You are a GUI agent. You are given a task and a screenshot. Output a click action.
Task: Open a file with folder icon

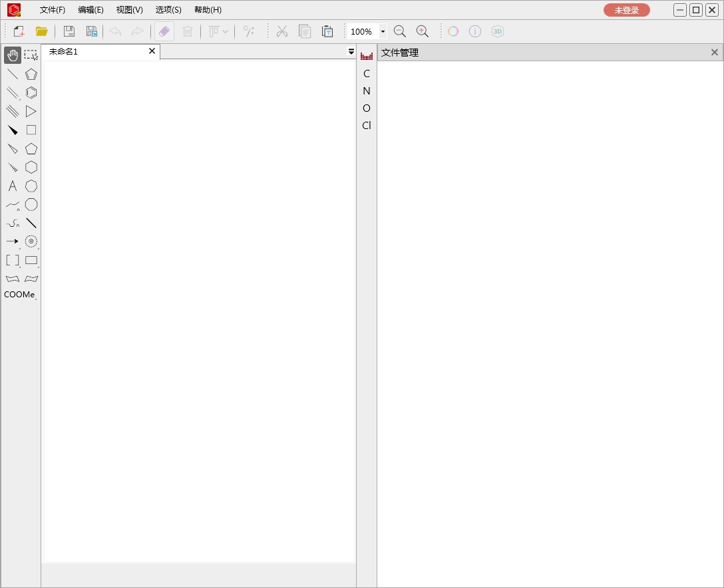point(41,31)
